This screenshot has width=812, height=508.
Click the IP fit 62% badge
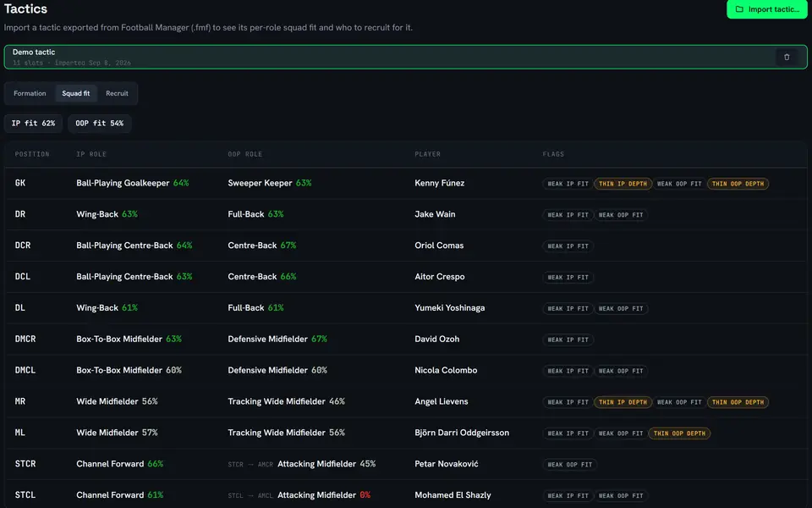click(33, 124)
